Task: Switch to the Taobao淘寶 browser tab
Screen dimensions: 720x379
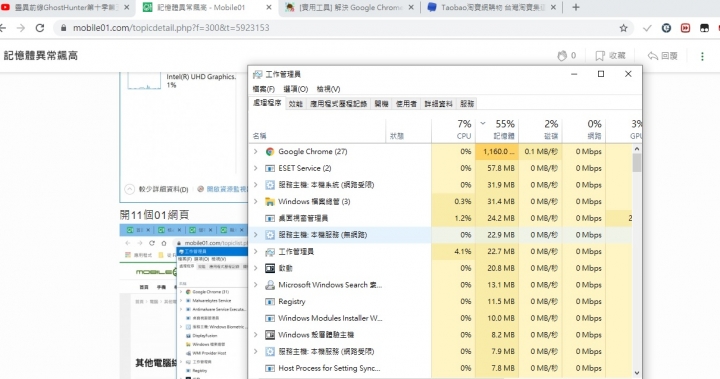Action: (491, 7)
